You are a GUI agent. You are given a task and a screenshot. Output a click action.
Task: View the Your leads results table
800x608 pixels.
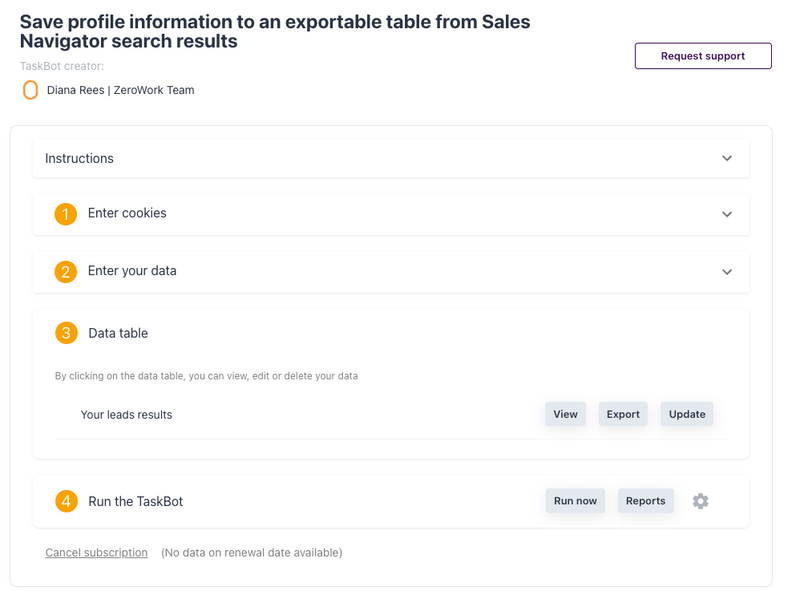pos(565,413)
